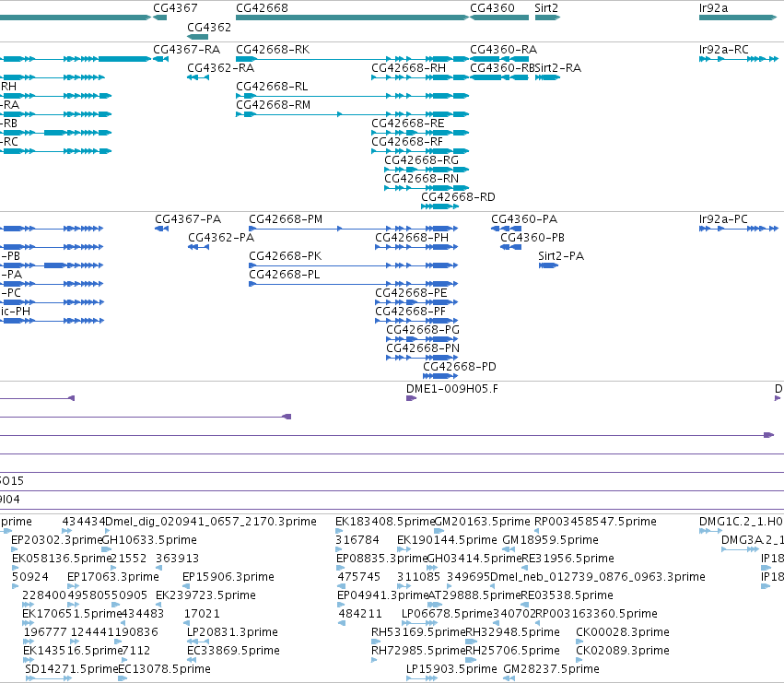Select protein Sirt2-PA

click(548, 265)
